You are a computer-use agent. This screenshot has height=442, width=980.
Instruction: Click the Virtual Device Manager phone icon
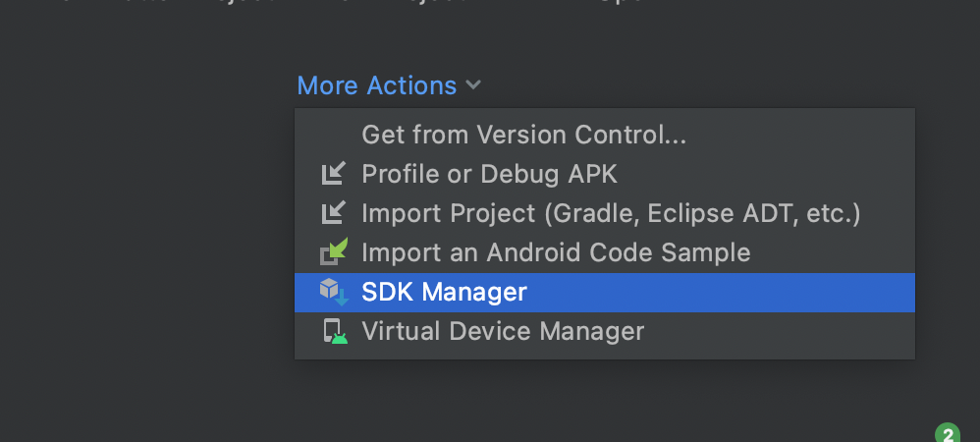tap(335, 331)
